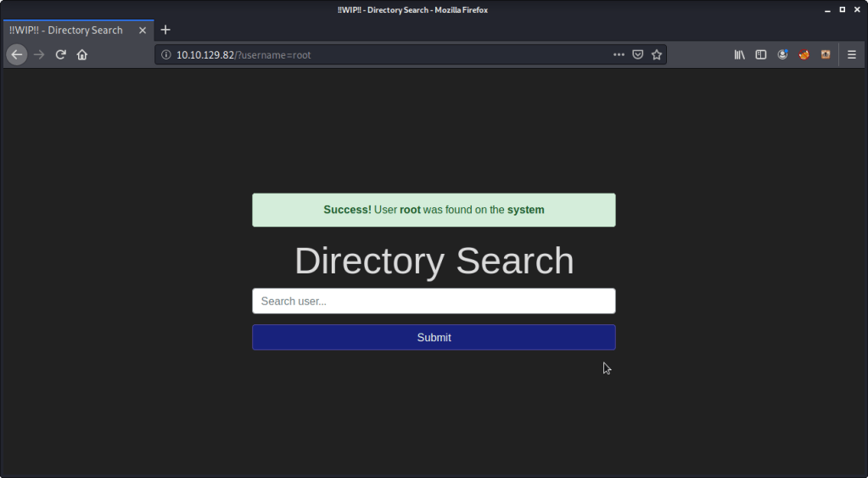Save page to Pocket
This screenshot has height=478, width=868.
pos(638,54)
